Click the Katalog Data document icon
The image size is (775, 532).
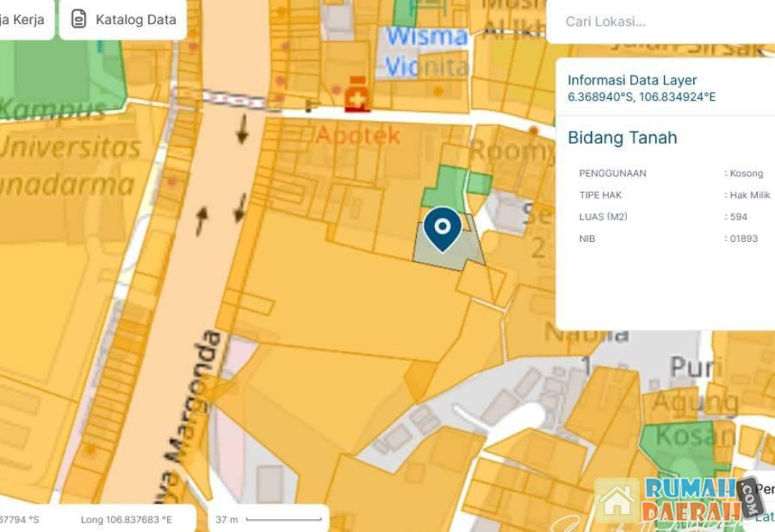point(78,19)
